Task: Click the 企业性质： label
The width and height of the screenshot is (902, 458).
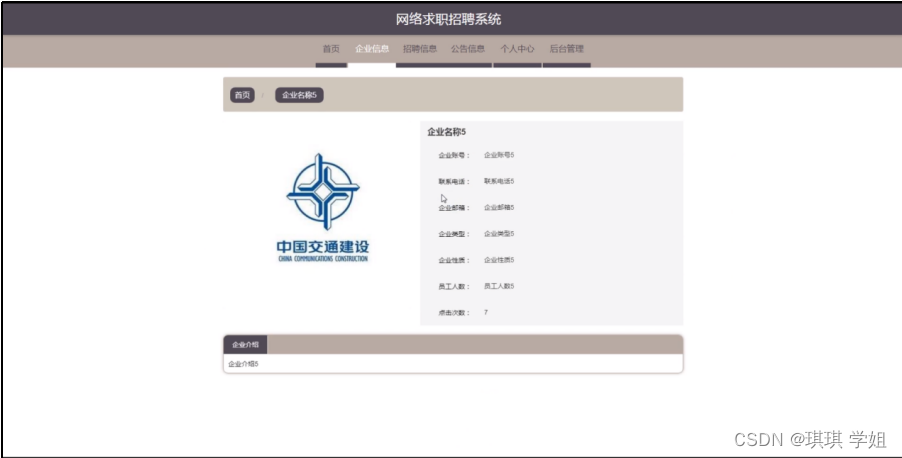Action: pos(454,260)
